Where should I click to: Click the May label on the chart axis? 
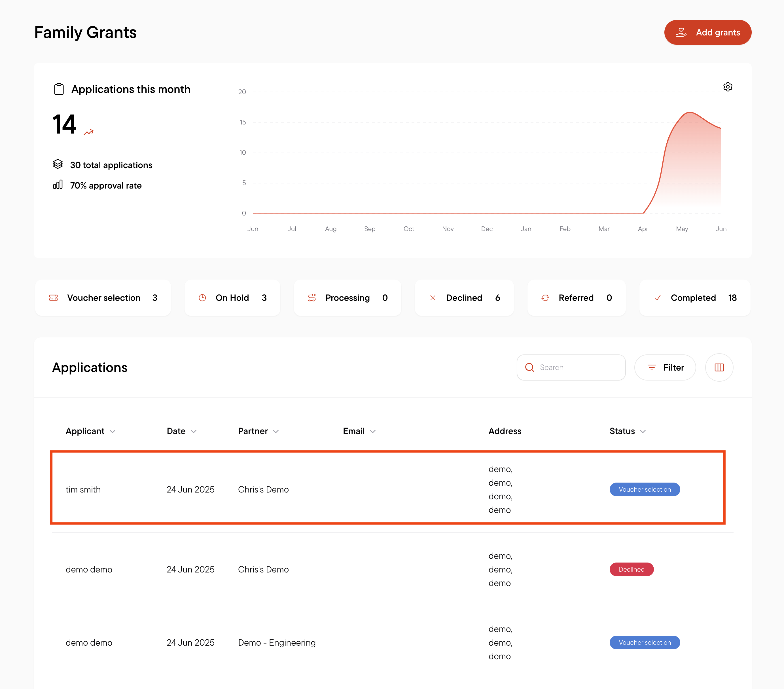click(x=682, y=229)
